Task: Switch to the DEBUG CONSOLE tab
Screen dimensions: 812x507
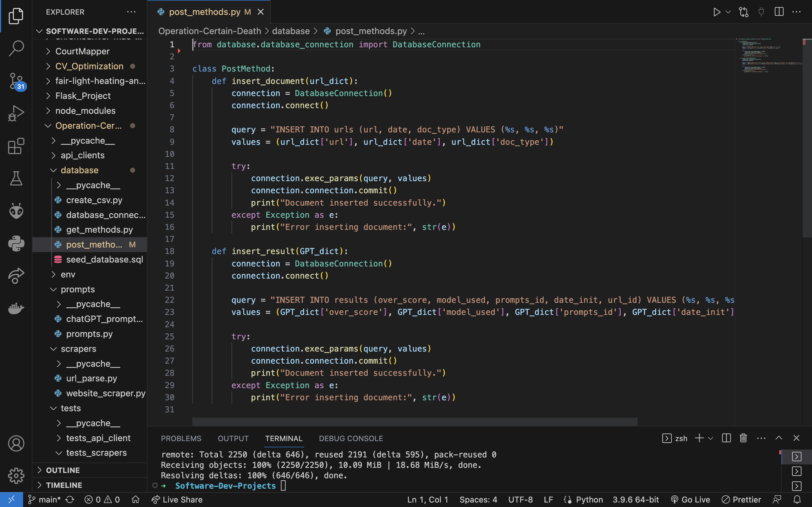Action: click(x=351, y=438)
